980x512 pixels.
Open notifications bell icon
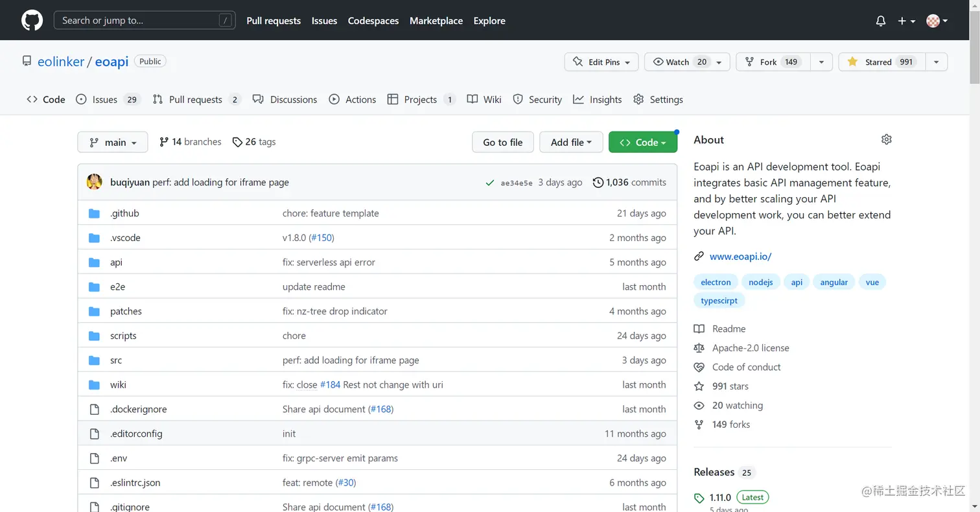[x=880, y=21]
